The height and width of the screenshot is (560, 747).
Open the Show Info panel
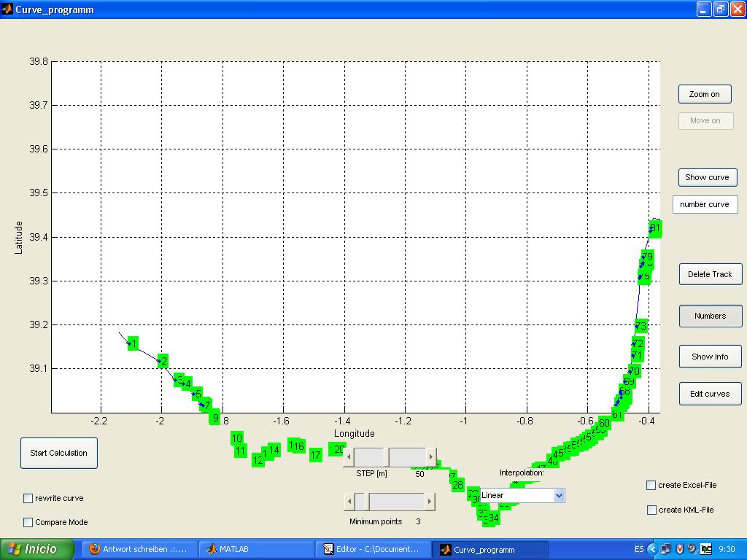710,357
